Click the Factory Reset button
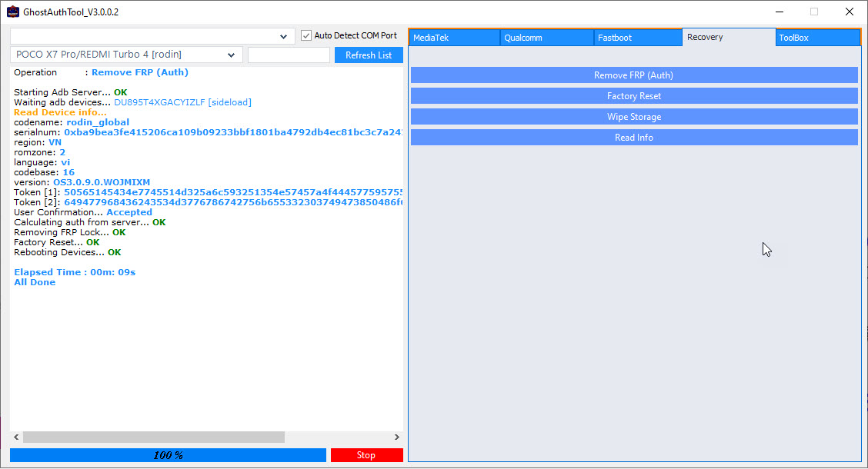Screen dimensions: 868x469 (634, 95)
